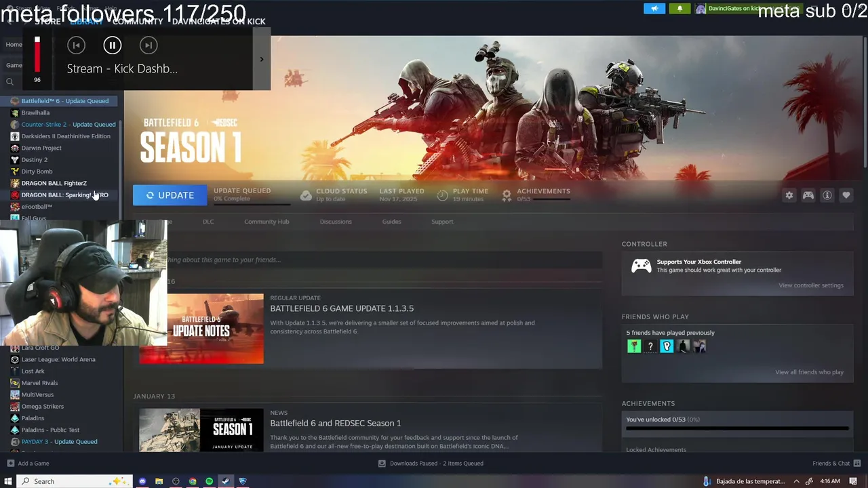Open Discord from taskbar
The width and height of the screenshot is (868, 488).
point(142,481)
